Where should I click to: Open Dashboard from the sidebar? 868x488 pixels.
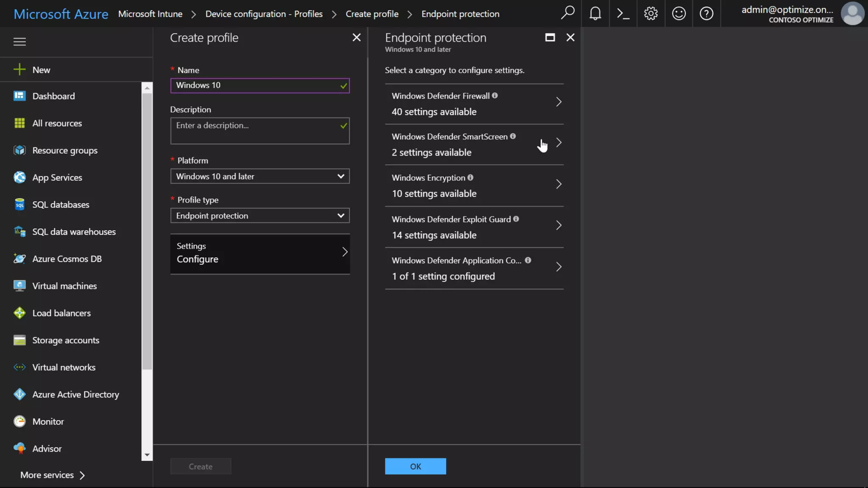pyautogui.click(x=53, y=96)
